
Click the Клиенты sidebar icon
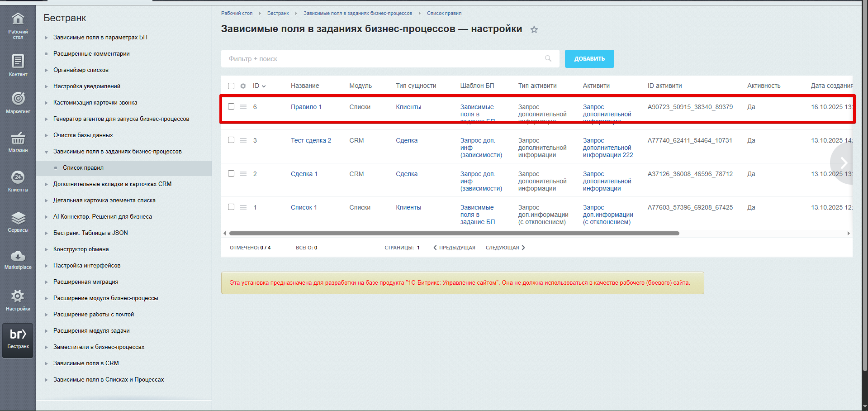coord(18,177)
